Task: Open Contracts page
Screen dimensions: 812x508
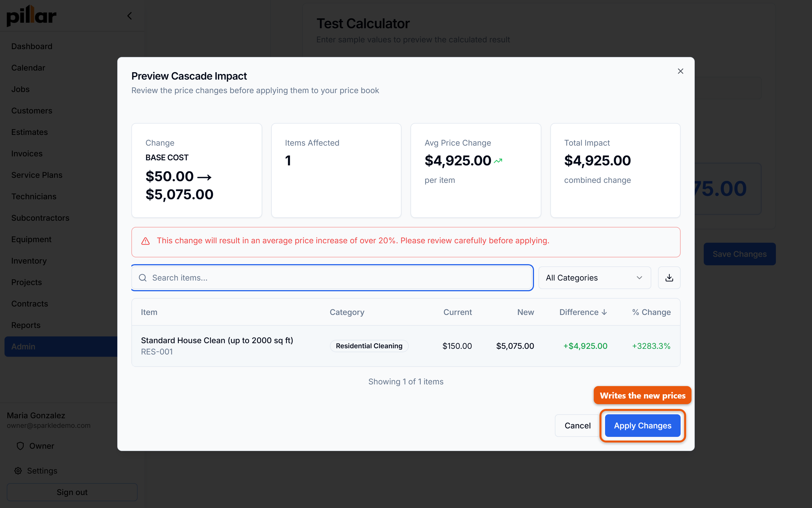Action: [30, 304]
